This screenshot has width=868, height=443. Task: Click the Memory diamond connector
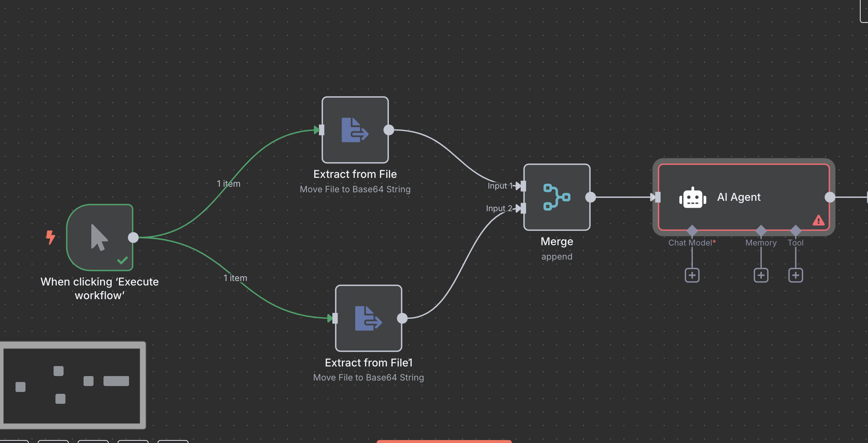tap(761, 231)
